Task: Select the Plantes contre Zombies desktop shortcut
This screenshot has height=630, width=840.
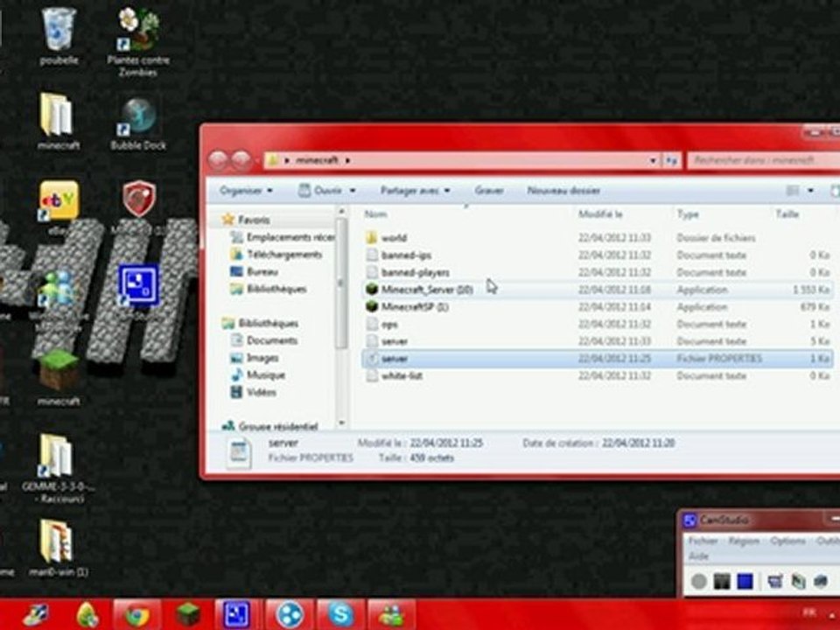Action: (x=138, y=42)
